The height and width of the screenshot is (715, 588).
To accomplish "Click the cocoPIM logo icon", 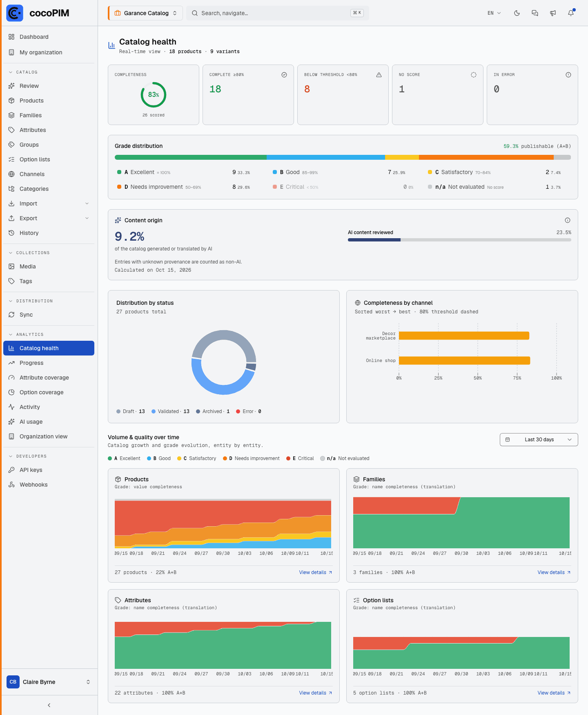I will 15,13.
